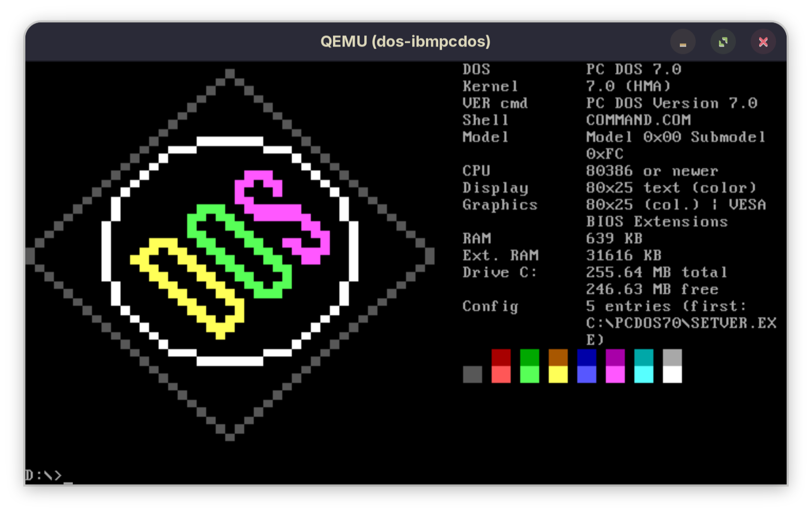812x513 pixels.
Task: Pick the dark magenta color block
Action: [x=615, y=358]
